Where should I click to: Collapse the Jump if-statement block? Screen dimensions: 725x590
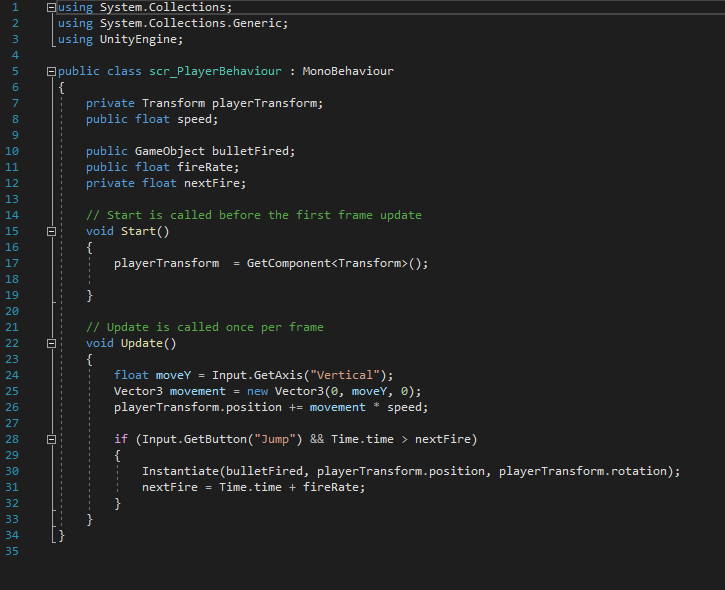(x=52, y=440)
